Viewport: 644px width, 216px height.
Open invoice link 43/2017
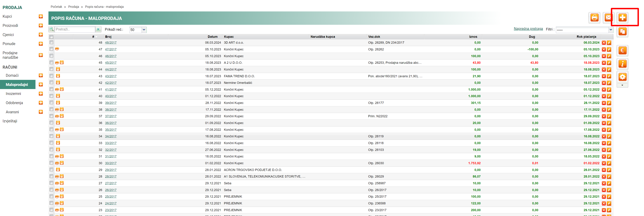click(110, 76)
